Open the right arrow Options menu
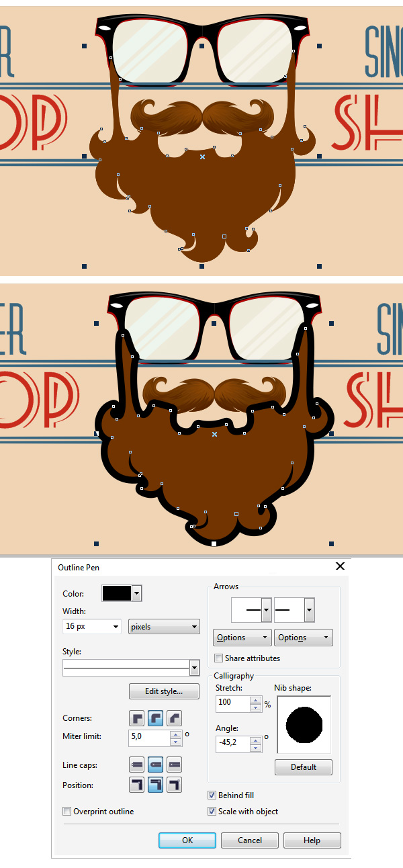The height and width of the screenshot is (868, 403). (304, 638)
